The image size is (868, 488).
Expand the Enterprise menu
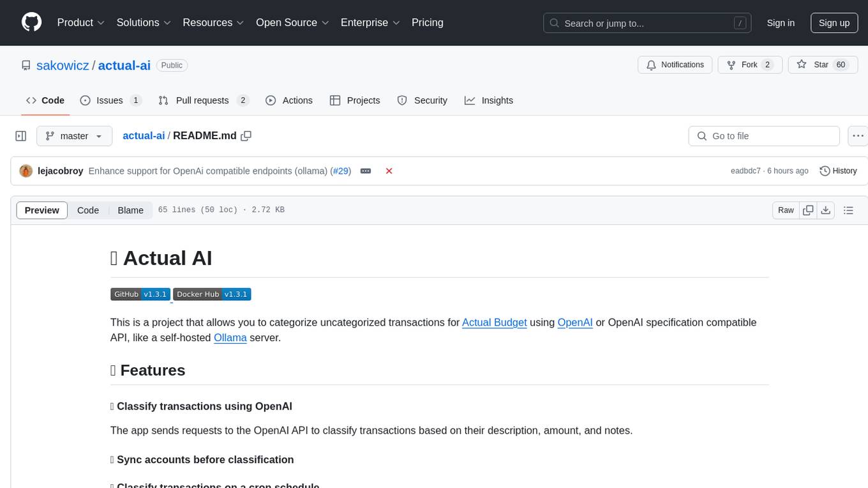(x=370, y=22)
